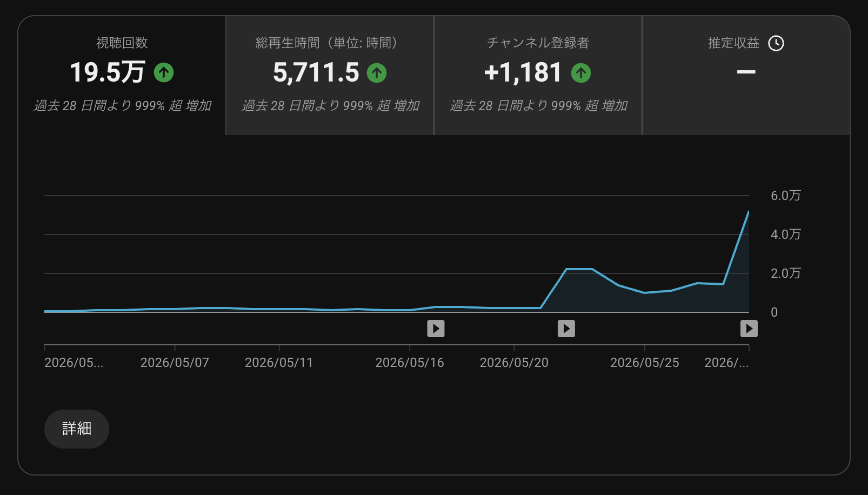Viewport: 868px width, 495px height.
Task: Click the video marker icon near 2026/05/22
Action: pyautogui.click(x=566, y=329)
